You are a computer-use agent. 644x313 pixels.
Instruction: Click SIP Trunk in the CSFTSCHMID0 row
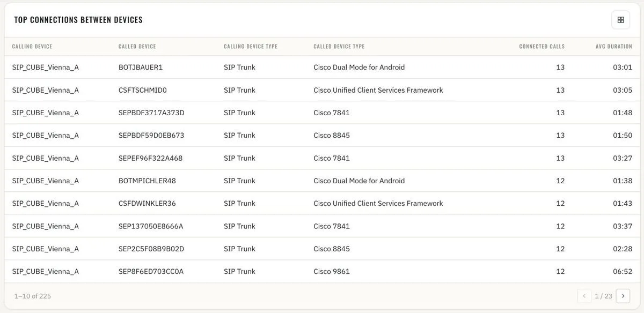[x=240, y=90]
